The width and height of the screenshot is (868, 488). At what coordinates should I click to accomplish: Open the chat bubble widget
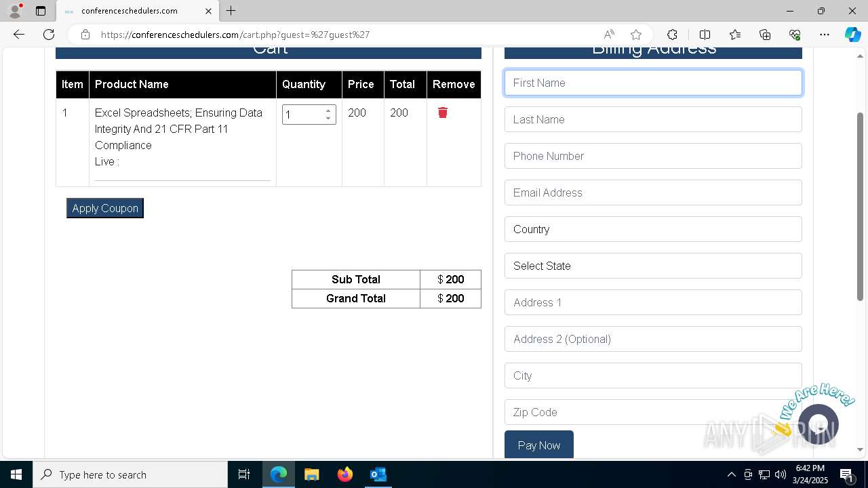point(818,424)
